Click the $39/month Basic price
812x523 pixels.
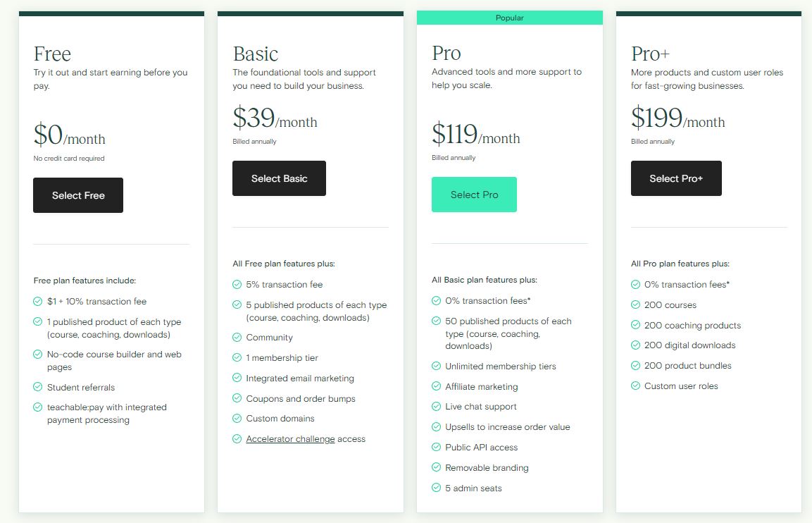click(275, 118)
